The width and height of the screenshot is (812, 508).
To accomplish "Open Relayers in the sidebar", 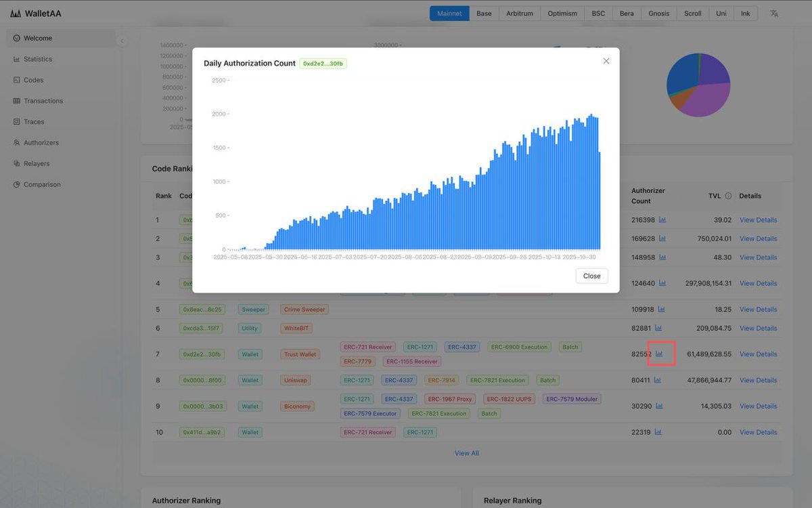I will (x=61, y=164).
